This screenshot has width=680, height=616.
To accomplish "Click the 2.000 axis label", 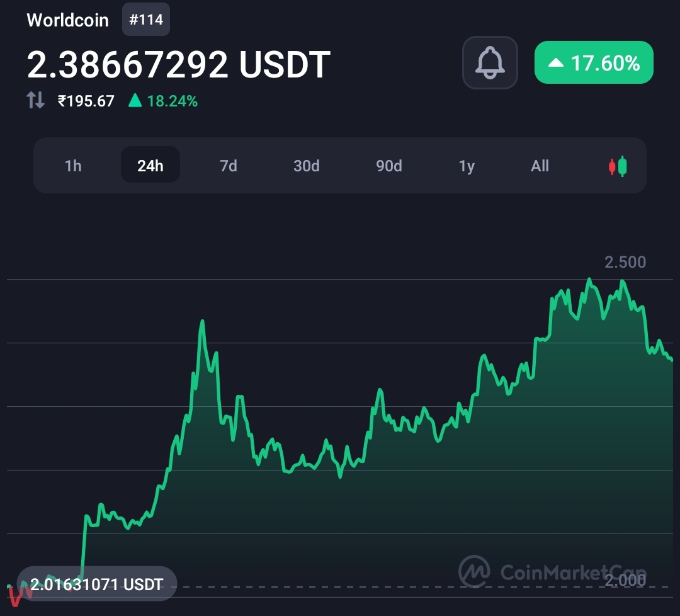I will tap(625, 580).
